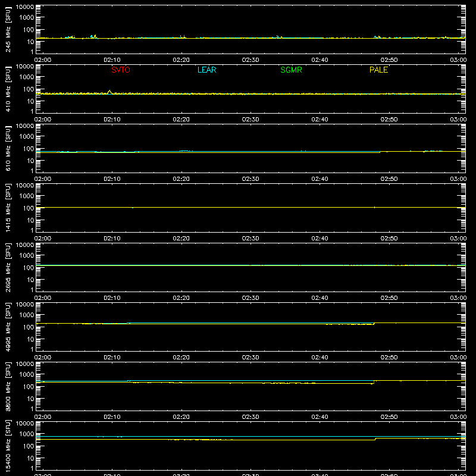
Task: Click the 10000 y-axis value of the 245 MHz plot
Action: (x=25, y=7)
